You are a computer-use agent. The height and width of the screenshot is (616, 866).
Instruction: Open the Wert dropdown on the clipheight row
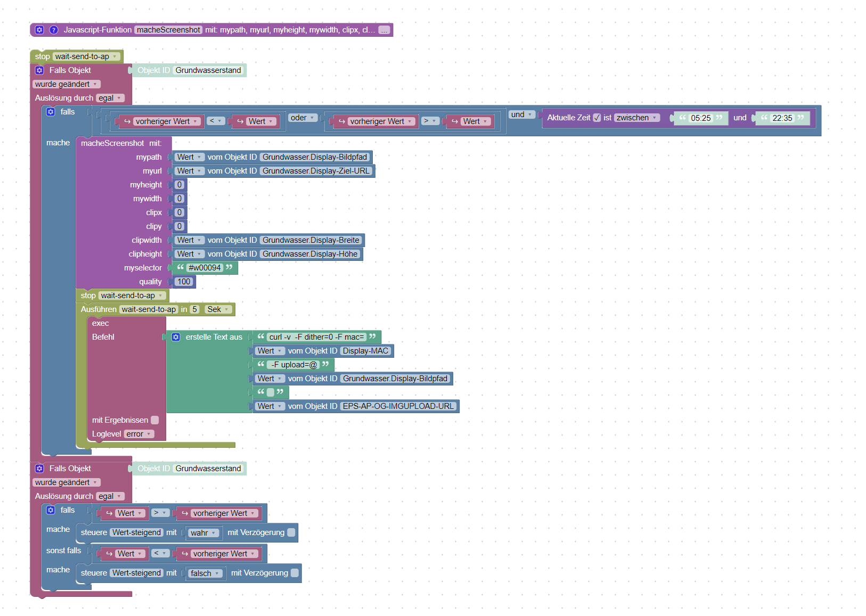189,254
